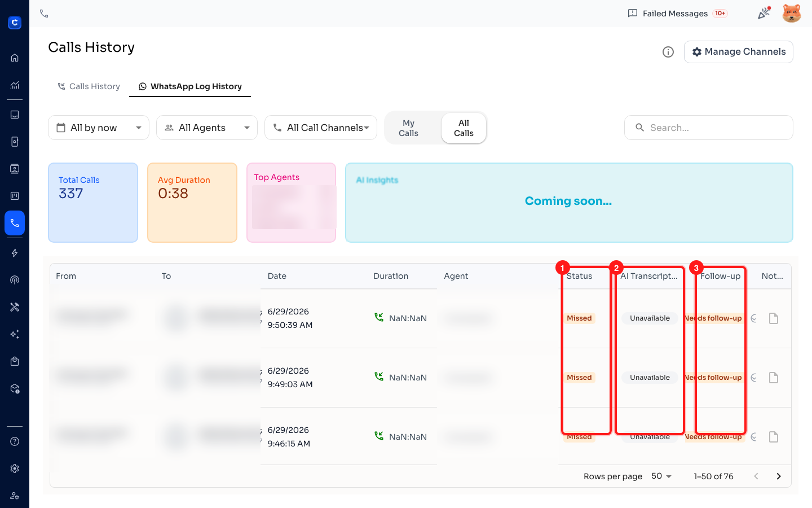
Task: Open the shopping bag sidebar icon
Action: tap(15, 361)
